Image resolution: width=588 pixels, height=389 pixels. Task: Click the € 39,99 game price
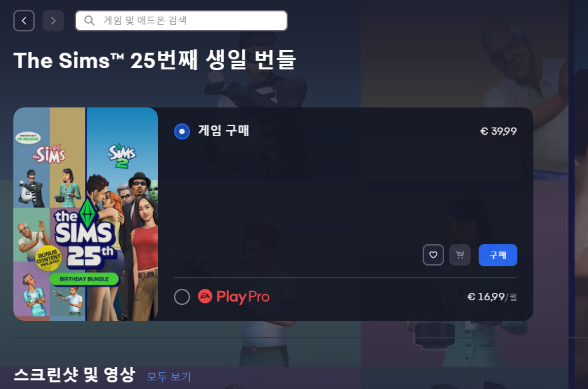pyautogui.click(x=499, y=131)
